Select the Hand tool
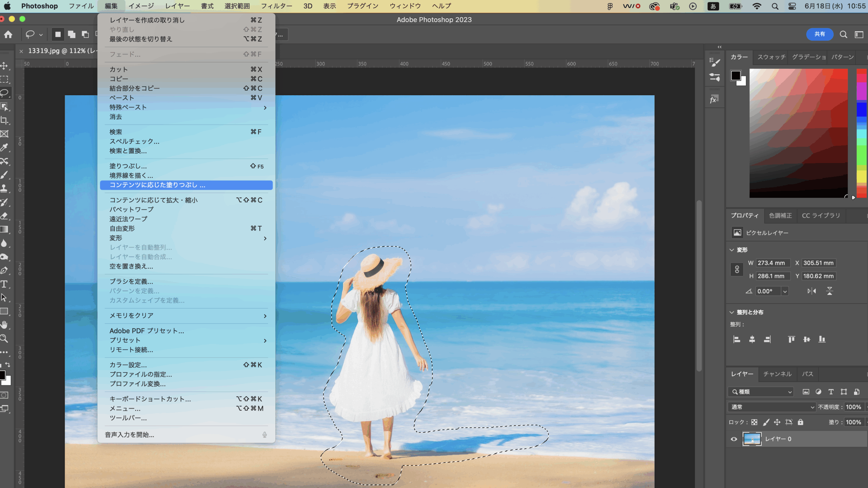 4,325
